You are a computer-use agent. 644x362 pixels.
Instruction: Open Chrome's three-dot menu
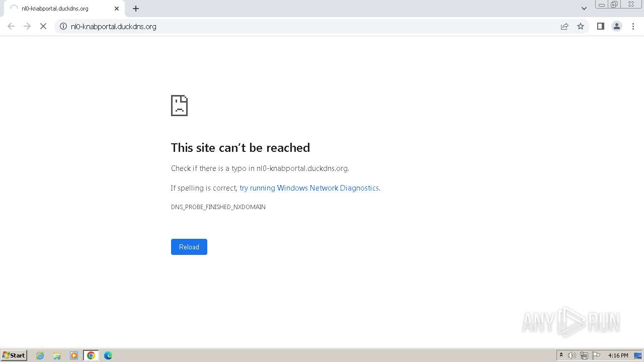(633, 26)
